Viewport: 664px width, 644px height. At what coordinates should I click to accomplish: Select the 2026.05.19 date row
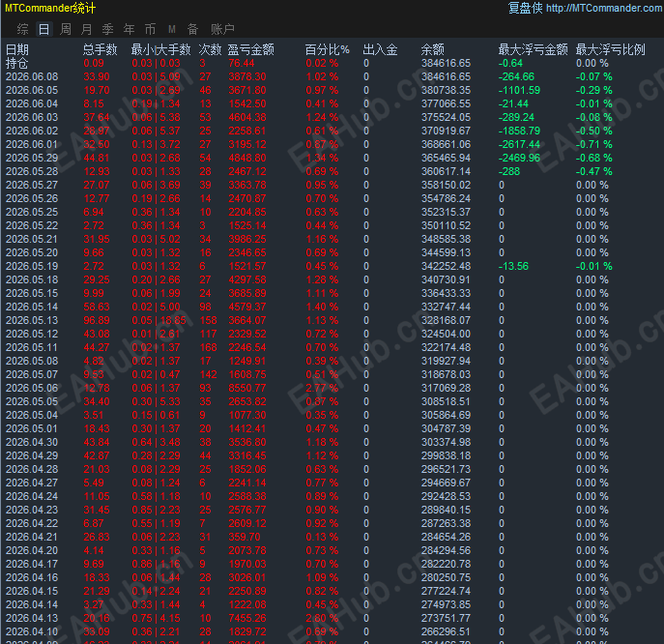32,266
